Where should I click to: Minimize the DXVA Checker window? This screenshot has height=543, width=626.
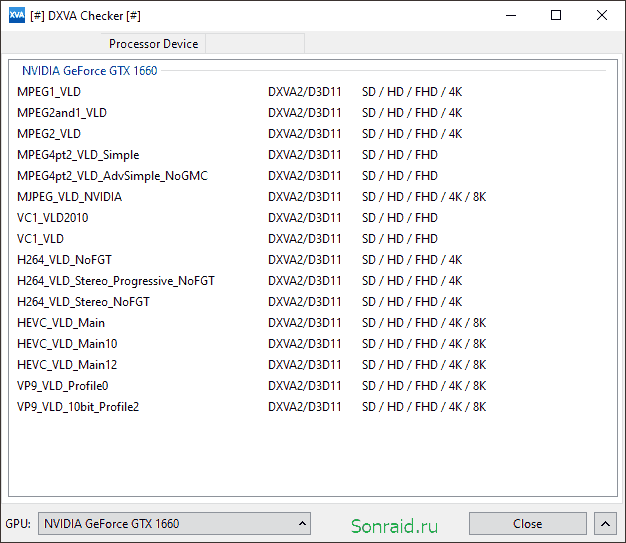[x=511, y=16]
